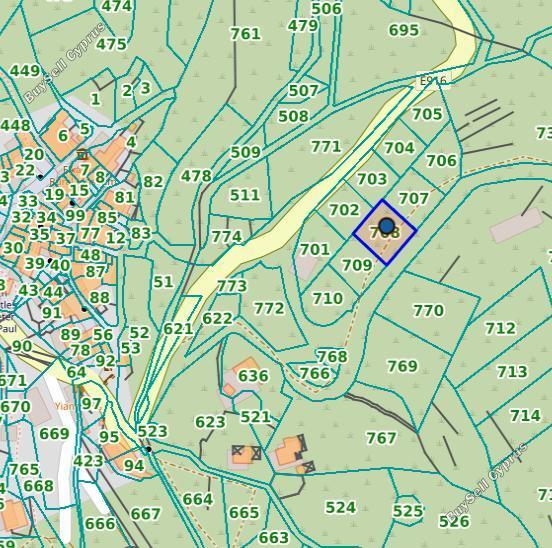Click the museum icon near parcel 7
This screenshot has width=552, height=548.
(82, 155)
